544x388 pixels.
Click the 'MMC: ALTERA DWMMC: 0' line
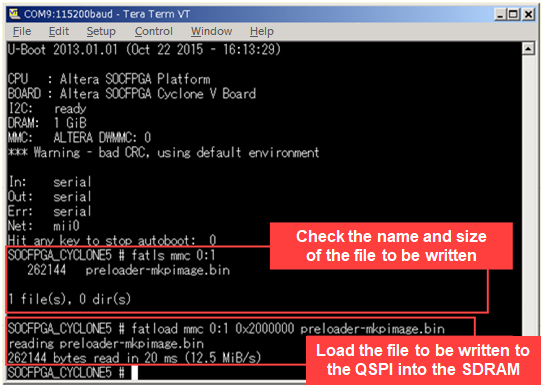pos(79,138)
